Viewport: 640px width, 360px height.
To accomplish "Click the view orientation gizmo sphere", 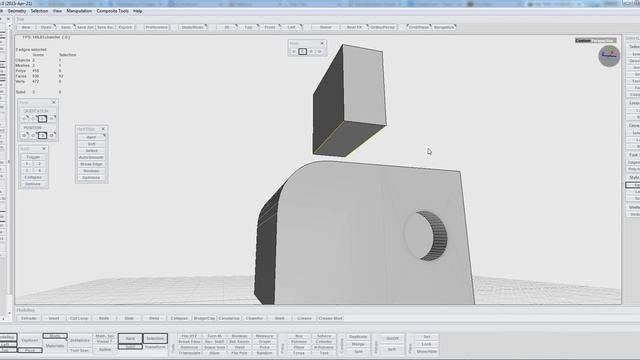I will (x=609, y=56).
